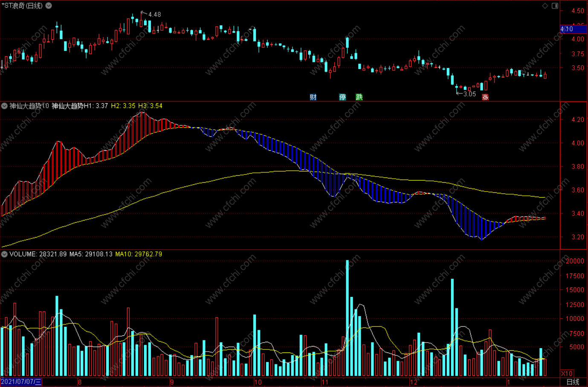Click the 20000 volume axis label

click(574, 261)
